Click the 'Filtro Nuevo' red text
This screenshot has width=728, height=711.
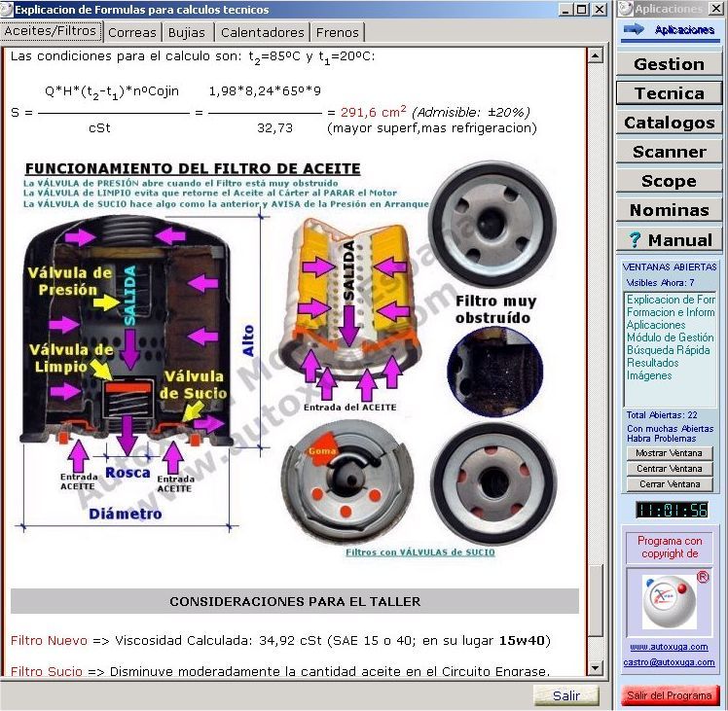49,640
